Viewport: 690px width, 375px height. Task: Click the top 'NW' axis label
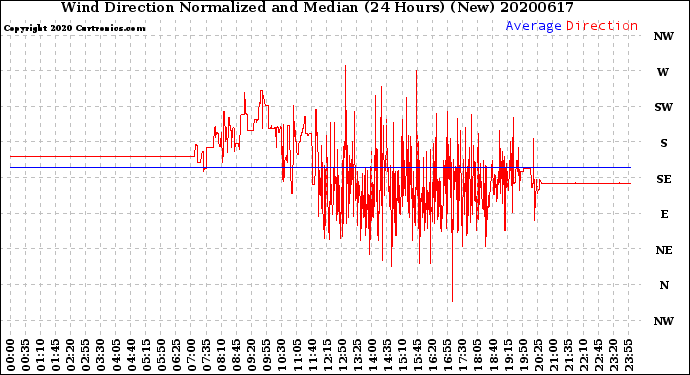click(664, 37)
